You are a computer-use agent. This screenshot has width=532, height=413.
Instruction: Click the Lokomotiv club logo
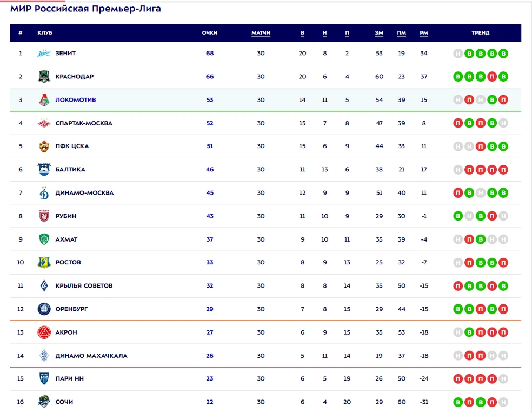(x=44, y=100)
